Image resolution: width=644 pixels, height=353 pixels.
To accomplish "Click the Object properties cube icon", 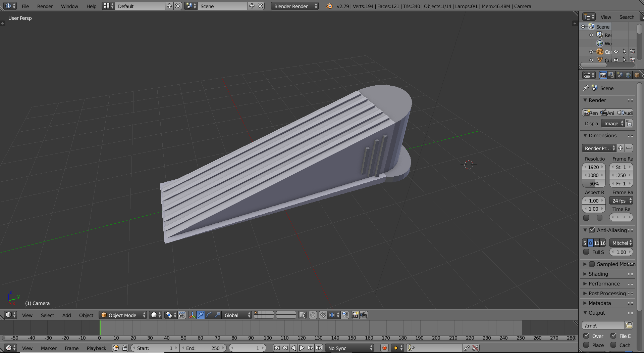I will [636, 75].
